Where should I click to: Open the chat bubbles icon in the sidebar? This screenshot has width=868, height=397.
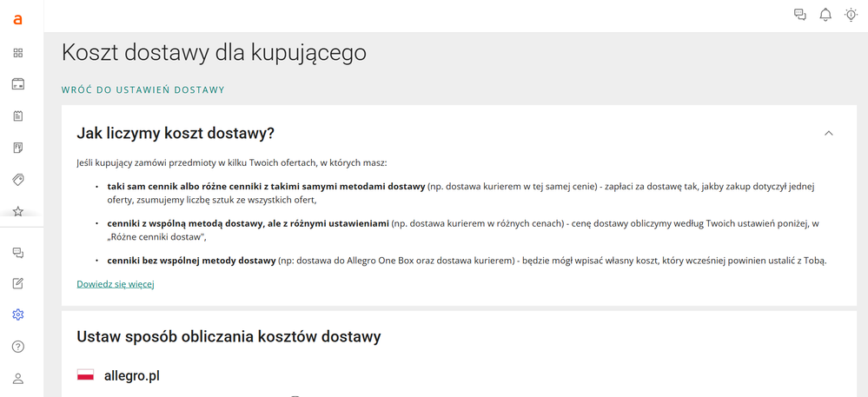18,252
